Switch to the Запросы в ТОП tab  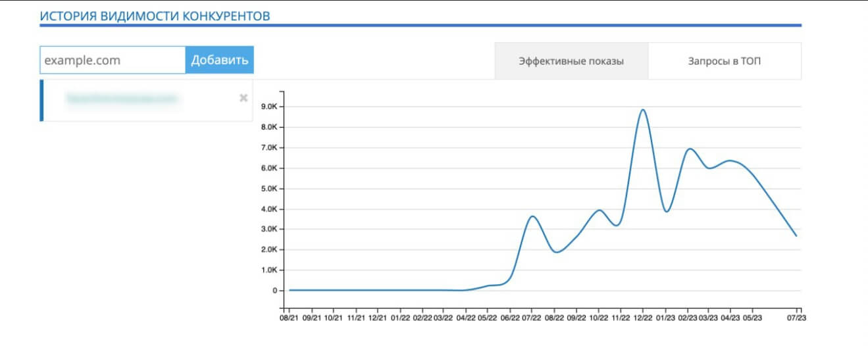(x=725, y=61)
